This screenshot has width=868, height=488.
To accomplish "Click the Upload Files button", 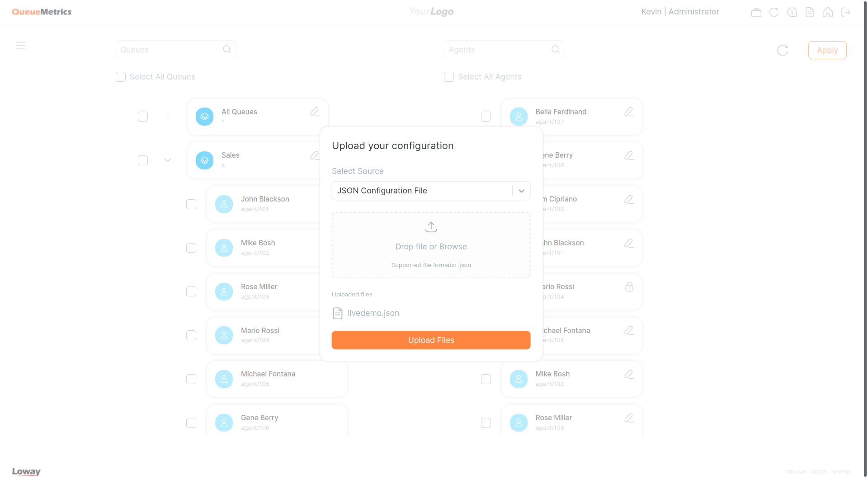I will coord(431,340).
